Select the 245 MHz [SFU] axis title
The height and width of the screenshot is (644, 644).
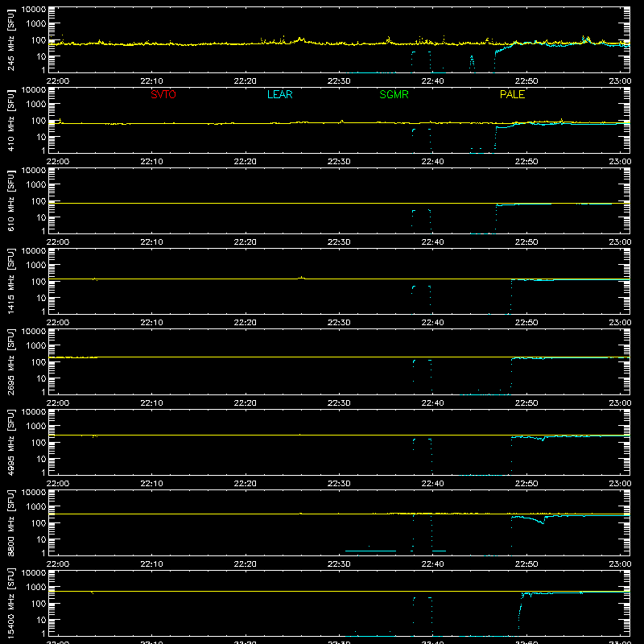(x=10, y=39)
